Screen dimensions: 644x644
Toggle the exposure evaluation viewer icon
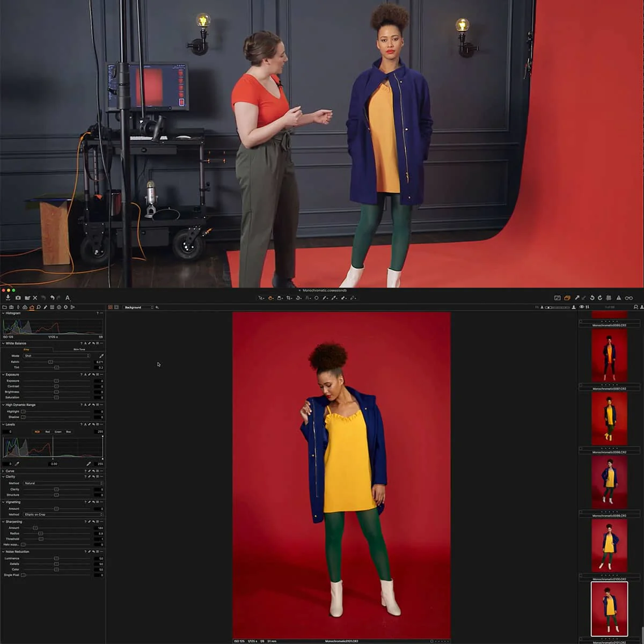[558, 298]
